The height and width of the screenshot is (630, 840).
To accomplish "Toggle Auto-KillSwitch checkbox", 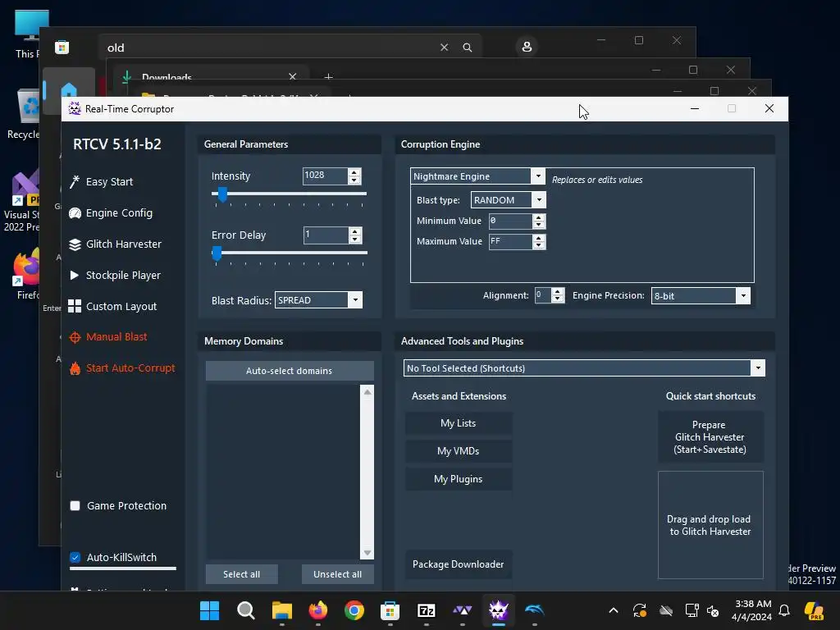I will coord(75,557).
